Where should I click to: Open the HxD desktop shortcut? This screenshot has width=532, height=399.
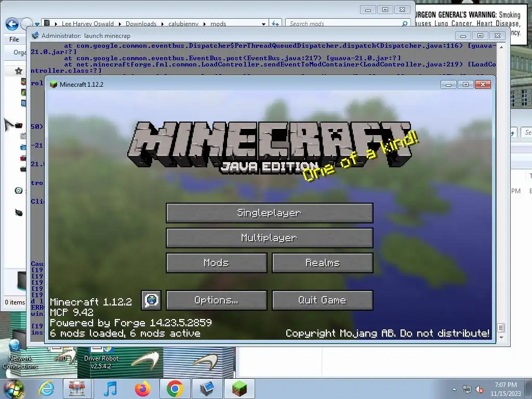point(61,354)
